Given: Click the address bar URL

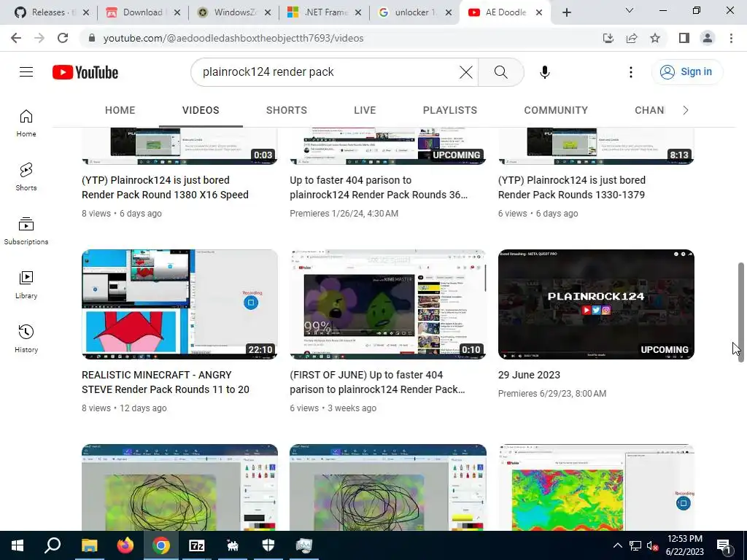Looking at the screenshot, I should tap(233, 38).
